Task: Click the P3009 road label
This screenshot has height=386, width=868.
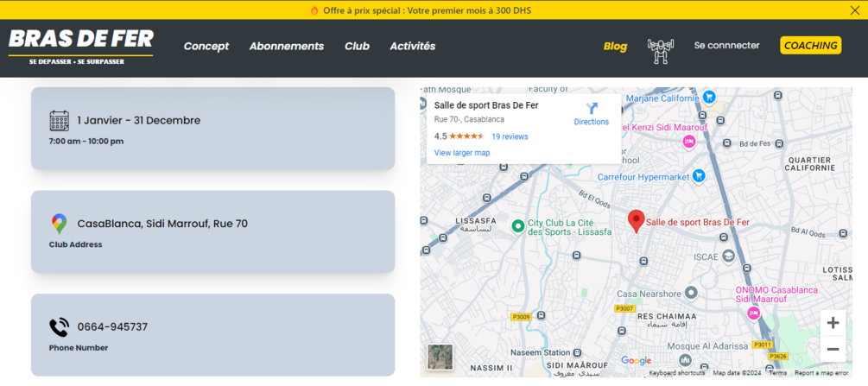Action: (520, 317)
